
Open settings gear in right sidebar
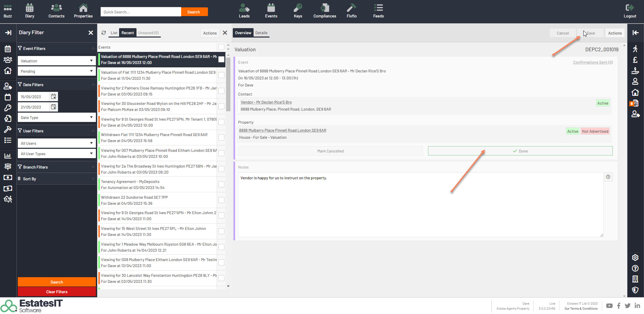[635, 257]
